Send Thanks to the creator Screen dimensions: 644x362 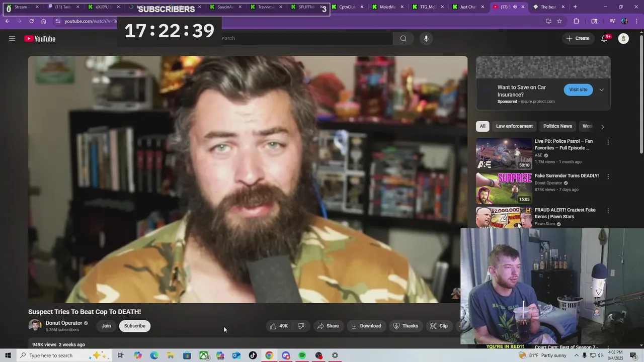pos(406,326)
